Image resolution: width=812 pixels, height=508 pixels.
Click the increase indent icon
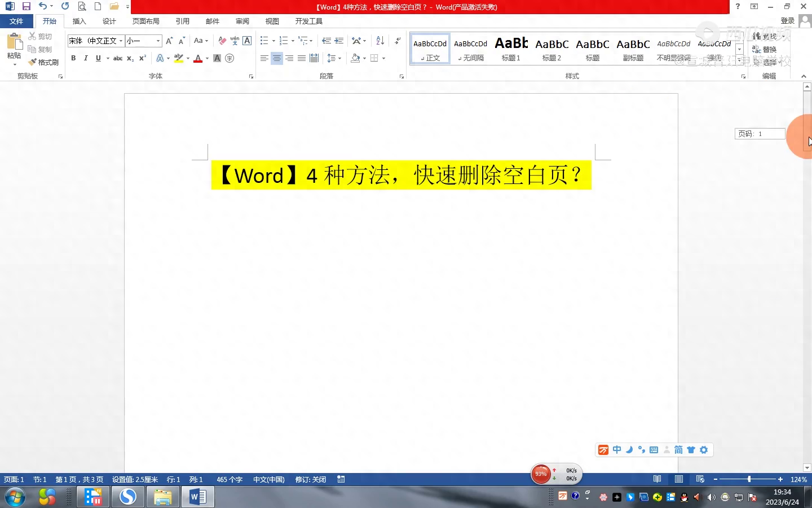pyautogui.click(x=339, y=41)
